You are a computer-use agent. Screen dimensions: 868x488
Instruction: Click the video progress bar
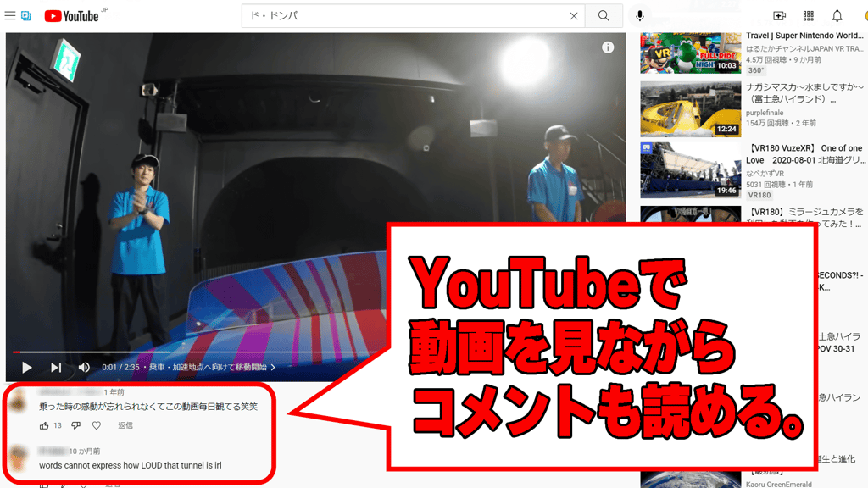[x=199, y=352]
